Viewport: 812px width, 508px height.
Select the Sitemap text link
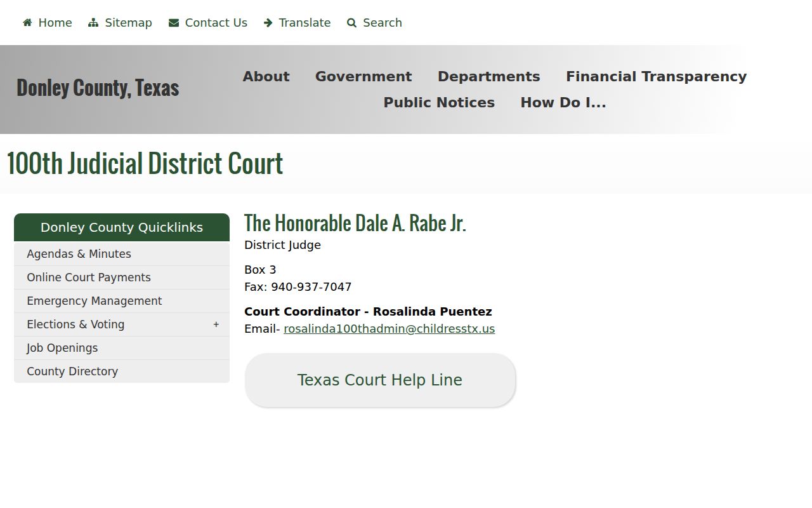tap(128, 23)
